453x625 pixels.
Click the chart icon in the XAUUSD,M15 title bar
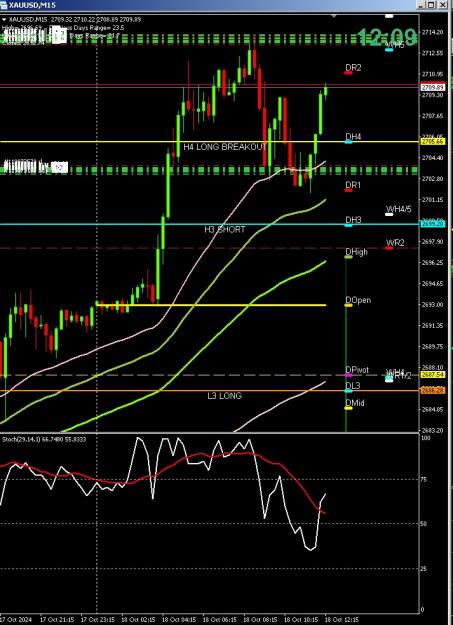coord(4,5)
